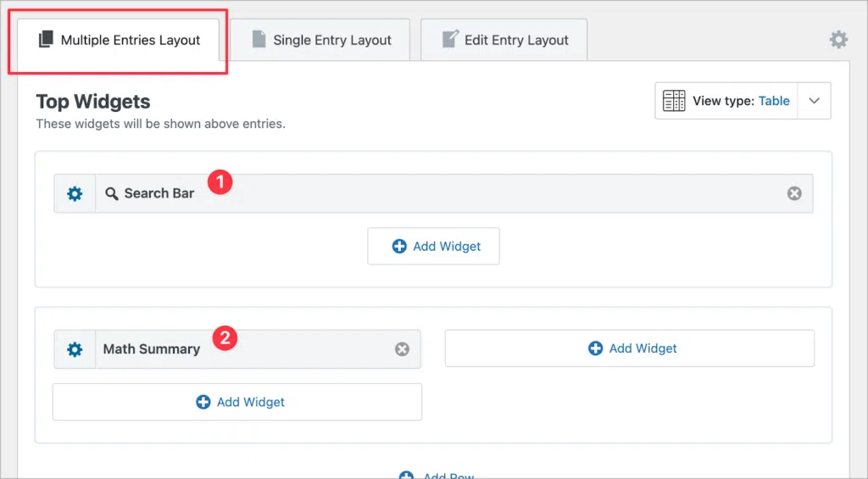The height and width of the screenshot is (479, 868).
Task: Remove the Search Bar widget
Action: point(794,193)
